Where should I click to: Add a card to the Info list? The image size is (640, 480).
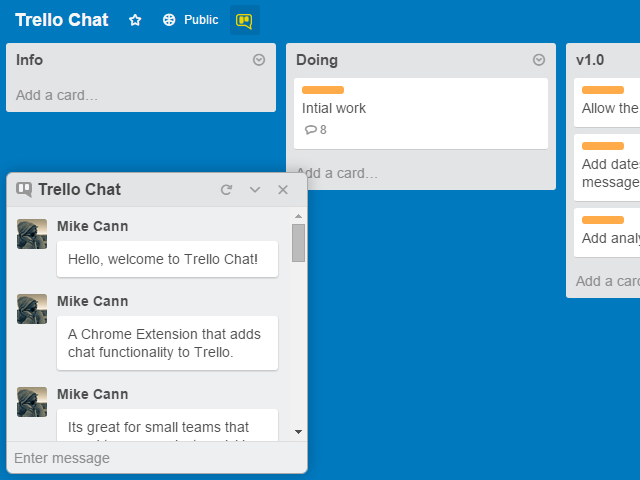(57, 95)
